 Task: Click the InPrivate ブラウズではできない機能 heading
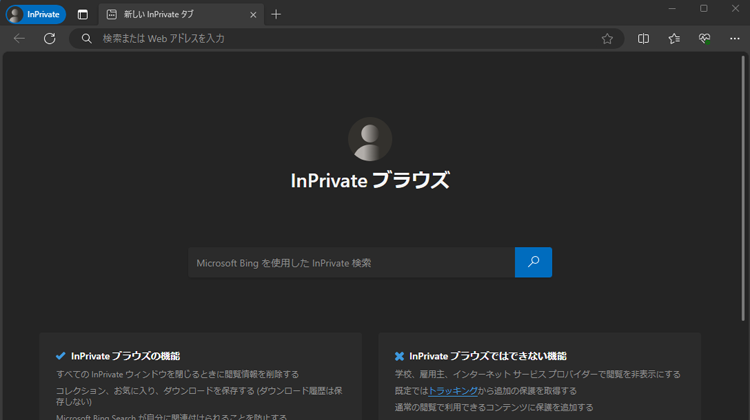click(x=488, y=356)
